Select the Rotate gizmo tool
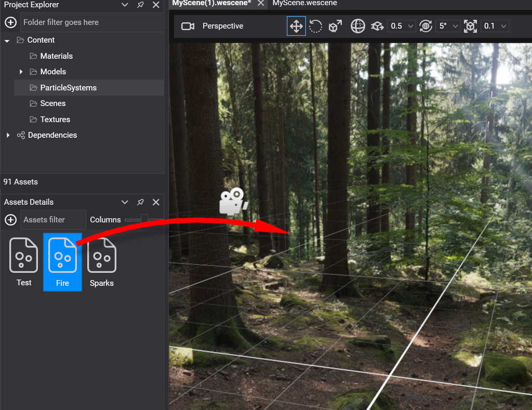Viewport: 532px width, 410px height. [x=315, y=26]
